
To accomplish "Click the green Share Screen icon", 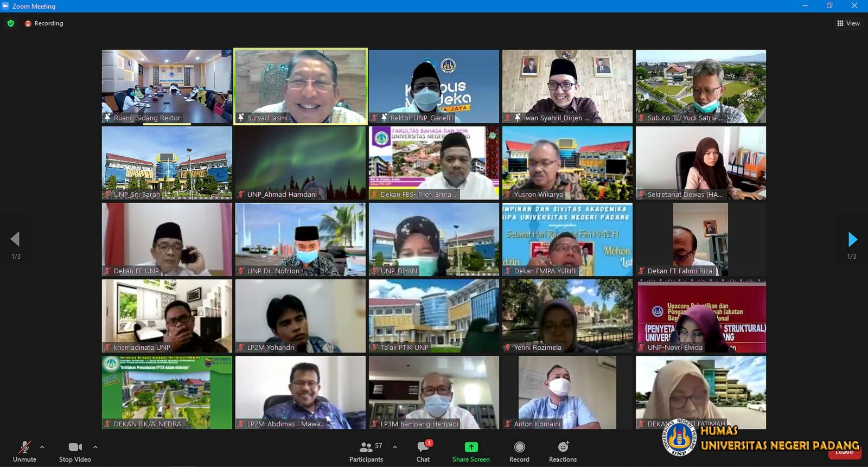I will [471, 447].
